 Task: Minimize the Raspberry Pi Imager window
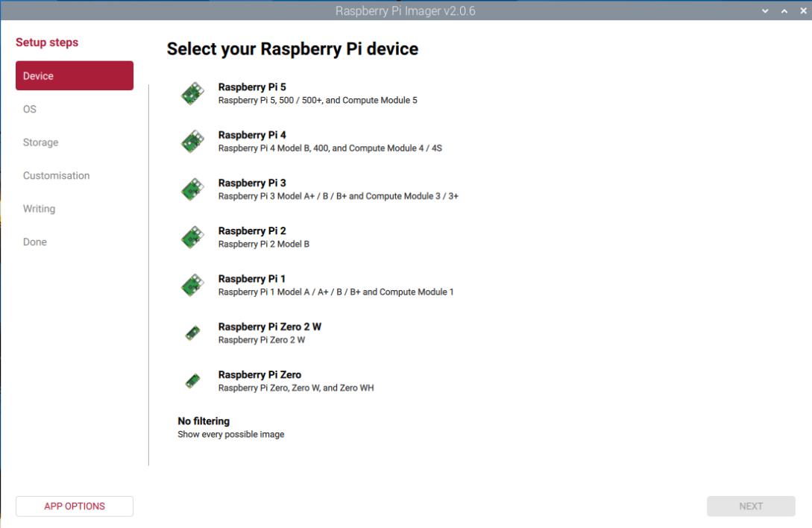coord(765,11)
